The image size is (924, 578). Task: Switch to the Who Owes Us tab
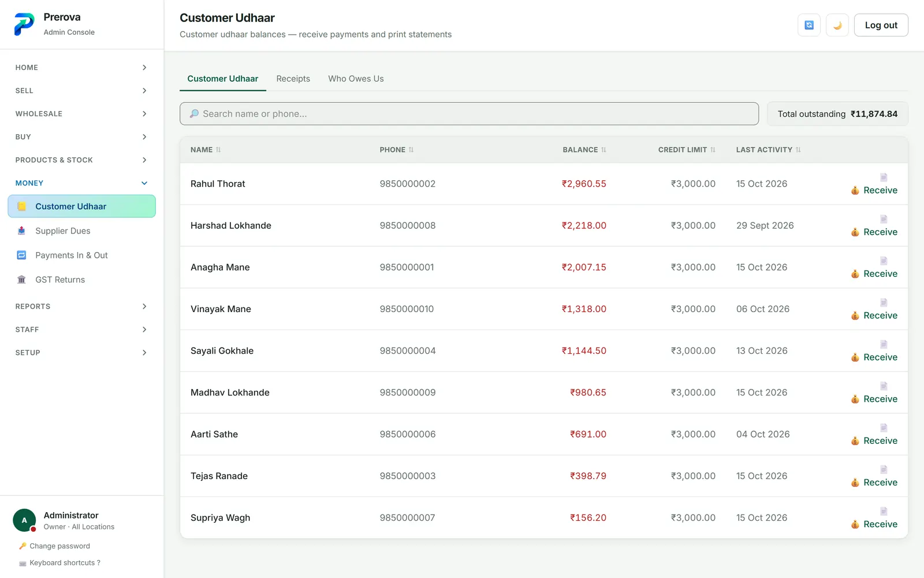356,79
